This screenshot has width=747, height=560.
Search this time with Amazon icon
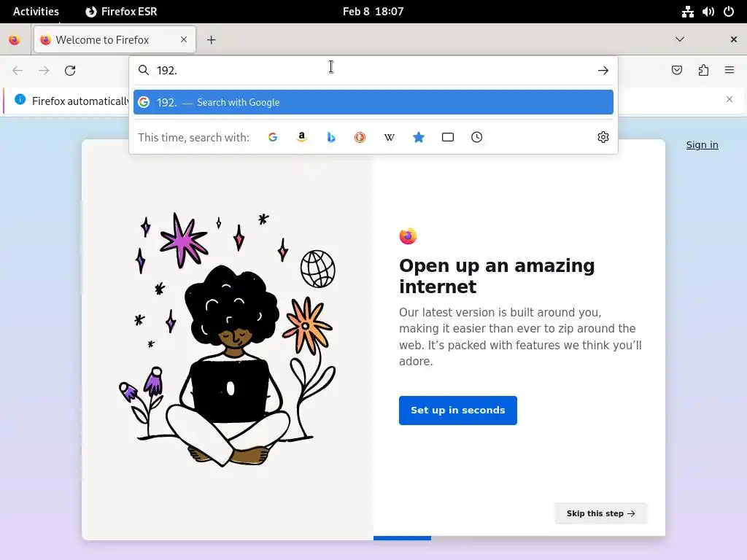(301, 137)
